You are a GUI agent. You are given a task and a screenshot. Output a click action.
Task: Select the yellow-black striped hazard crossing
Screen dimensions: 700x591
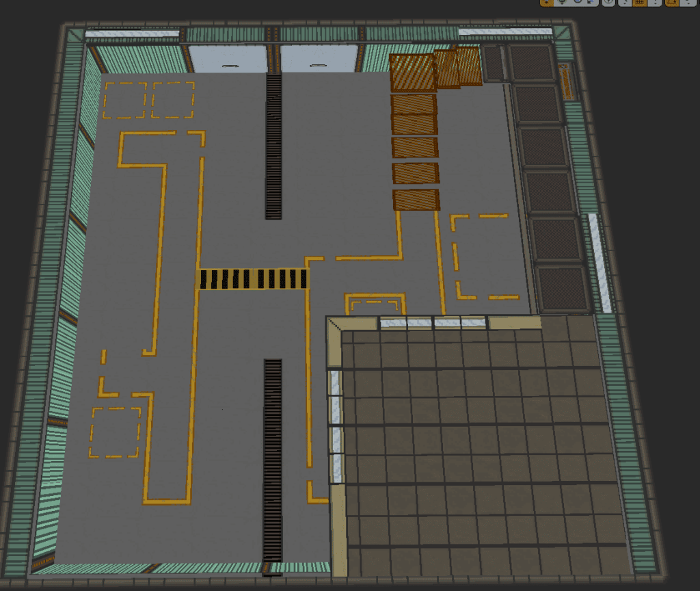coord(252,278)
